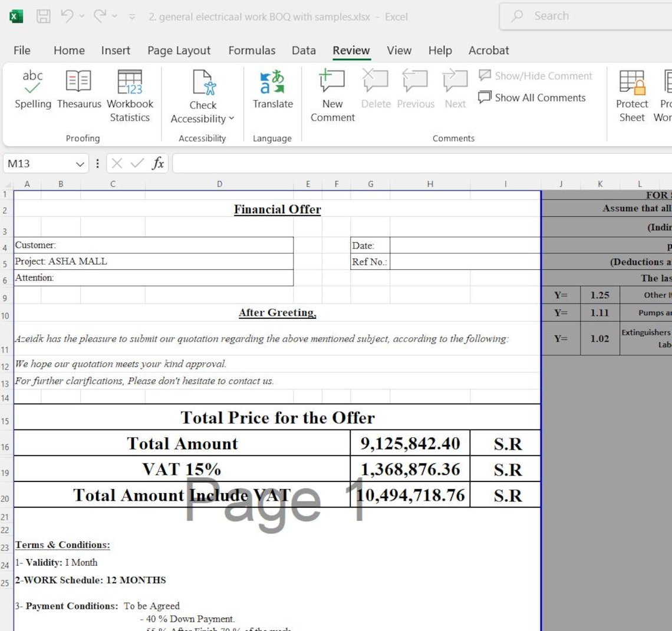Open the Acrobat tab
672x631 pixels.
[489, 51]
